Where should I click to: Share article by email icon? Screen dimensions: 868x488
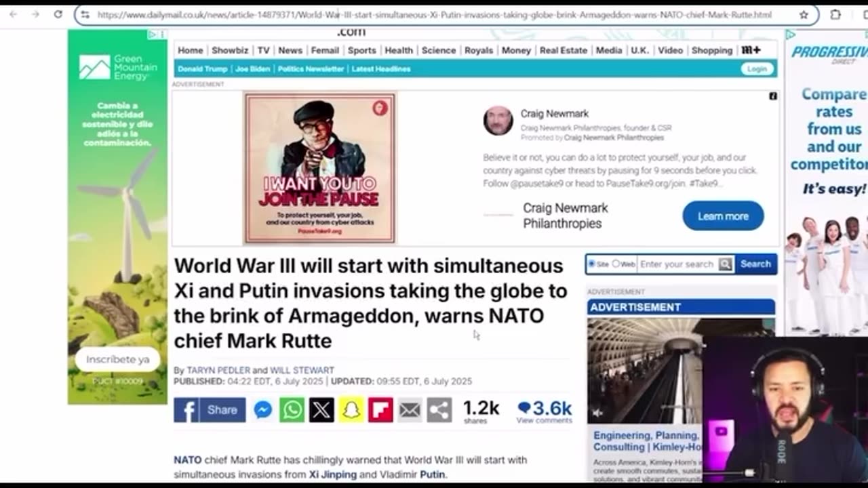click(x=410, y=410)
